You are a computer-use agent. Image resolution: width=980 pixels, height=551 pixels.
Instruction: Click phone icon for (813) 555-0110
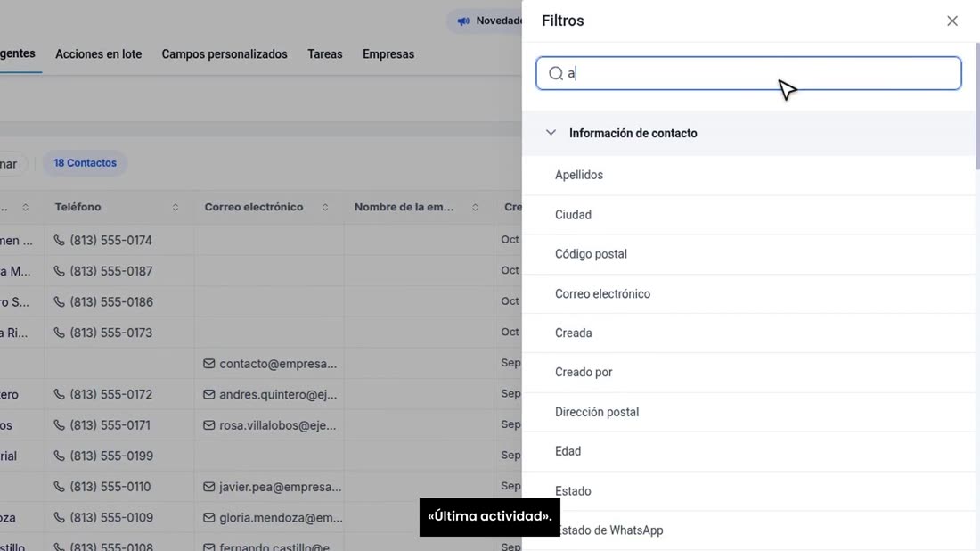[x=60, y=487]
